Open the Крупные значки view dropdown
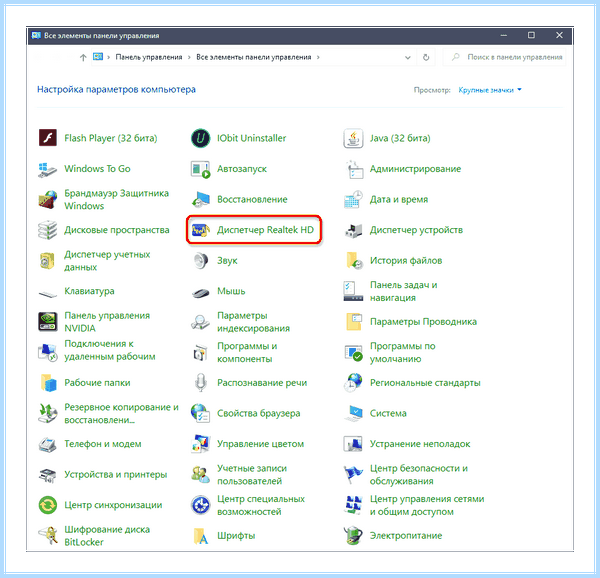 [x=490, y=90]
